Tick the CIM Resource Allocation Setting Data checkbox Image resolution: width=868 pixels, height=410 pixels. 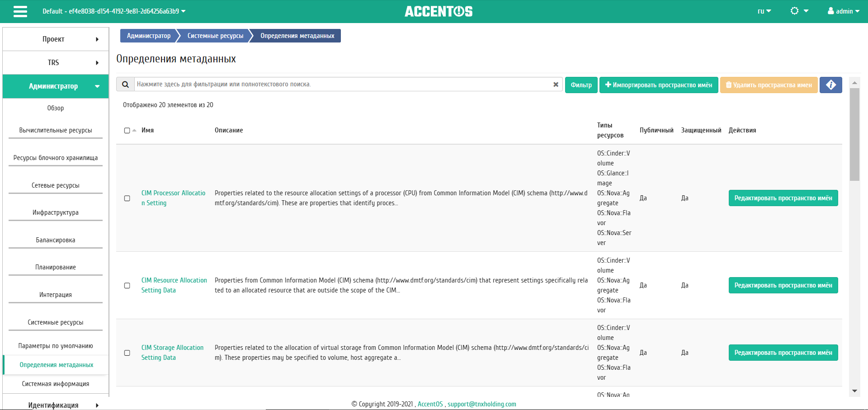coord(127,286)
